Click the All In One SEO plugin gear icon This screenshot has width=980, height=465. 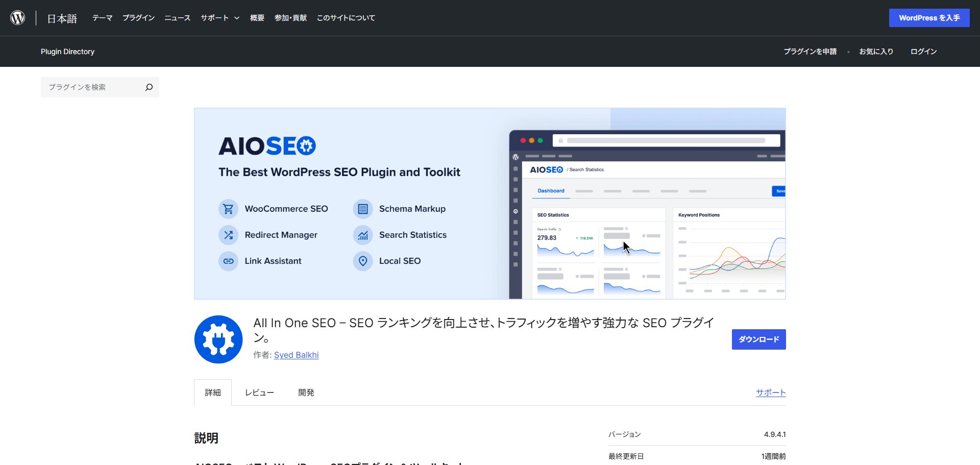pyautogui.click(x=218, y=339)
